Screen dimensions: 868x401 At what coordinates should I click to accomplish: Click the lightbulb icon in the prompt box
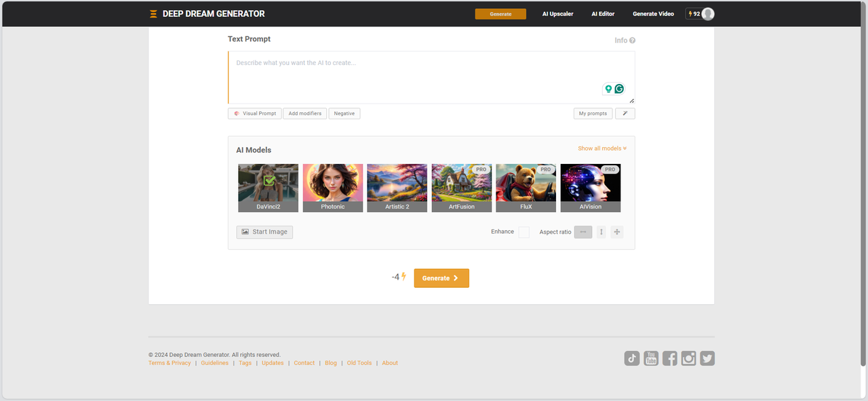[x=608, y=89]
